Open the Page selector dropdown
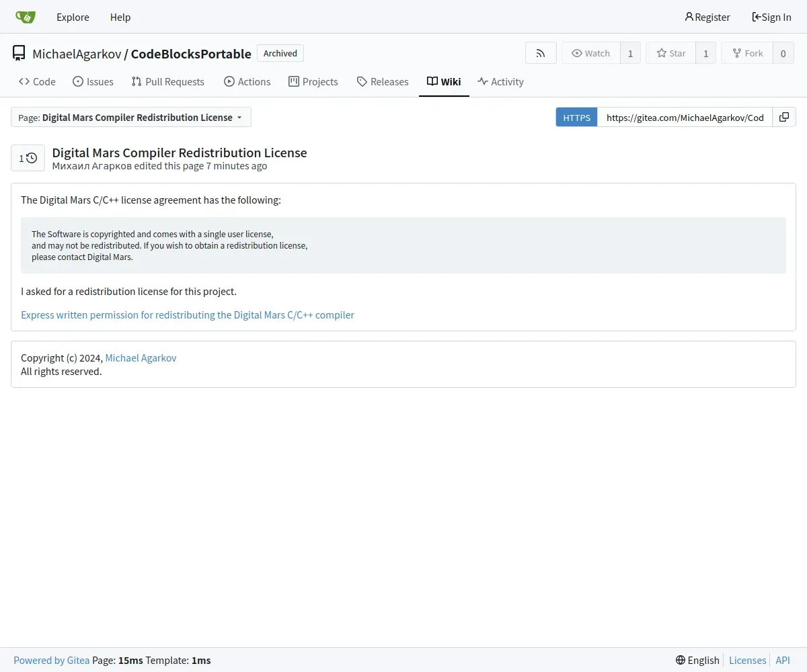The image size is (807, 672). point(131,117)
